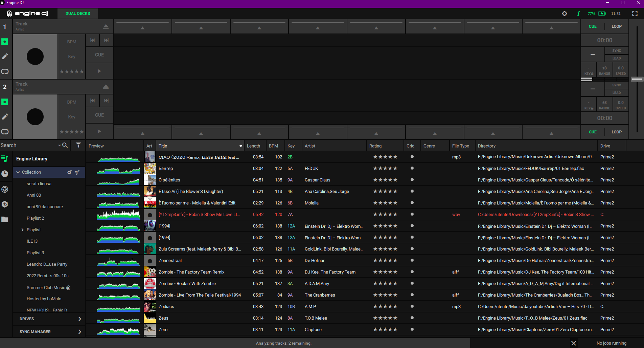Expand first hot cue pad on deck 2

click(142, 132)
